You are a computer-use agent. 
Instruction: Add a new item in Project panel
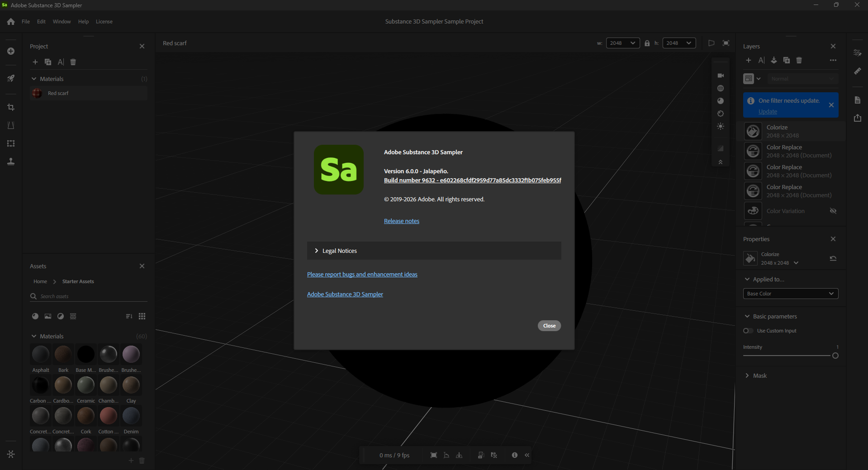[x=35, y=62]
